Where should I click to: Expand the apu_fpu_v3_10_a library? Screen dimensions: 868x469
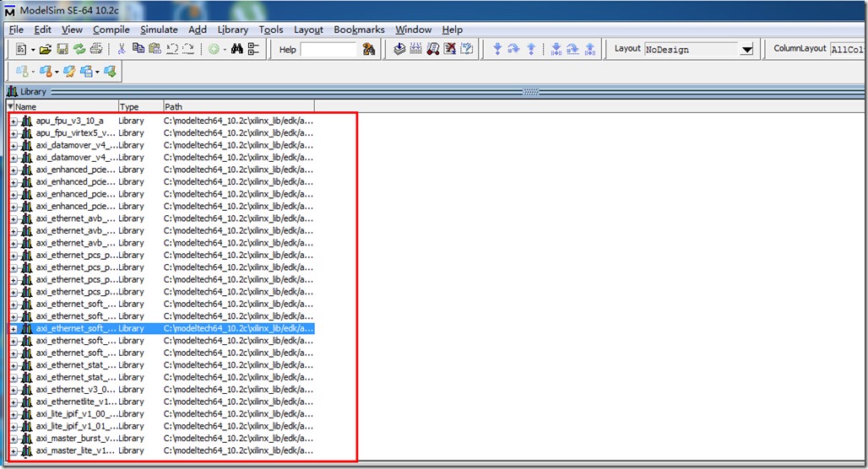(14, 121)
